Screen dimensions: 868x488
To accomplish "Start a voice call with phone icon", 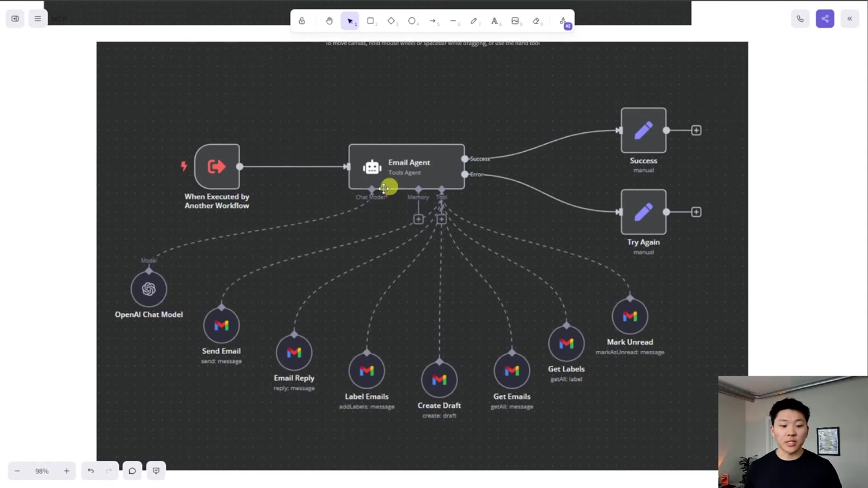I will (800, 19).
